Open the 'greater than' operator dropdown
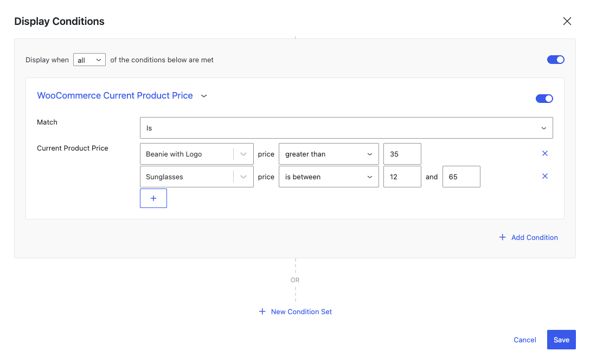The height and width of the screenshot is (364, 590). coord(329,154)
